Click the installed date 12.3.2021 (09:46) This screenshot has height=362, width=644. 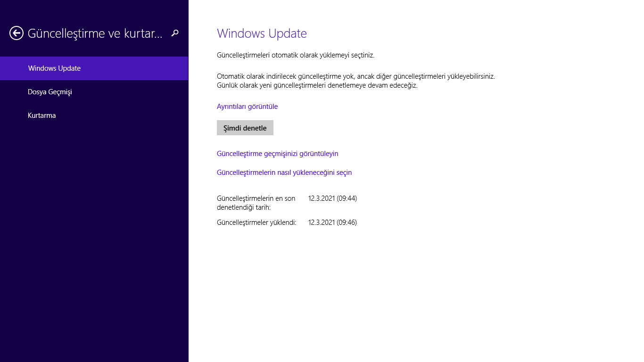pos(332,222)
